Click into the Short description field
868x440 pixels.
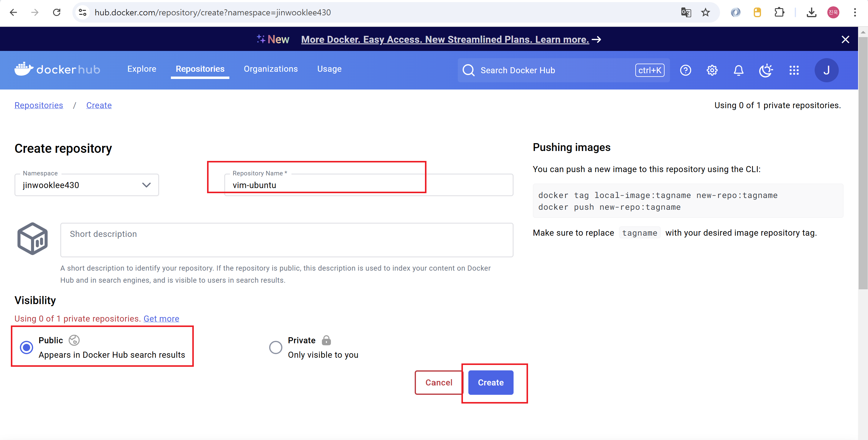coord(286,240)
